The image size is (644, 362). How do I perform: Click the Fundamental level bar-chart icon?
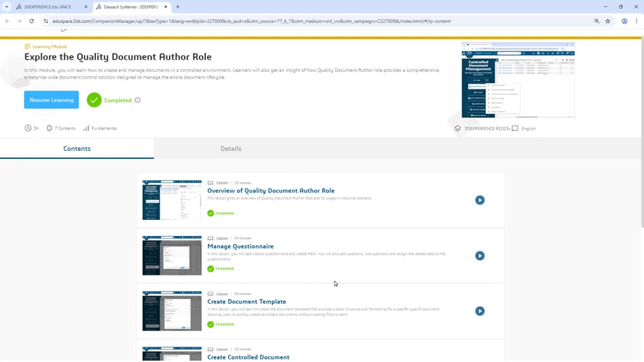86,128
